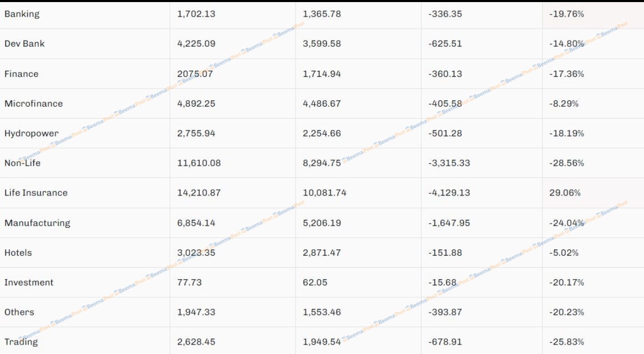Select the Trading value 1,949.54
The image size is (644, 354).
point(322,342)
